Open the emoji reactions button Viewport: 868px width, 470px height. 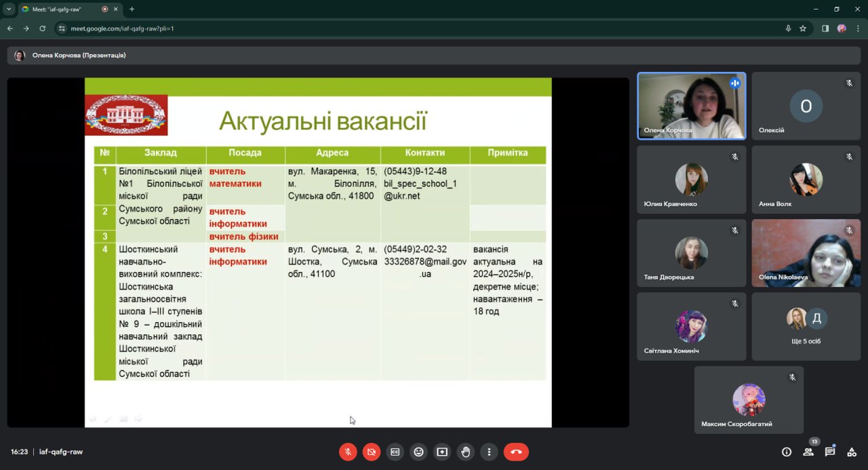tap(418, 452)
